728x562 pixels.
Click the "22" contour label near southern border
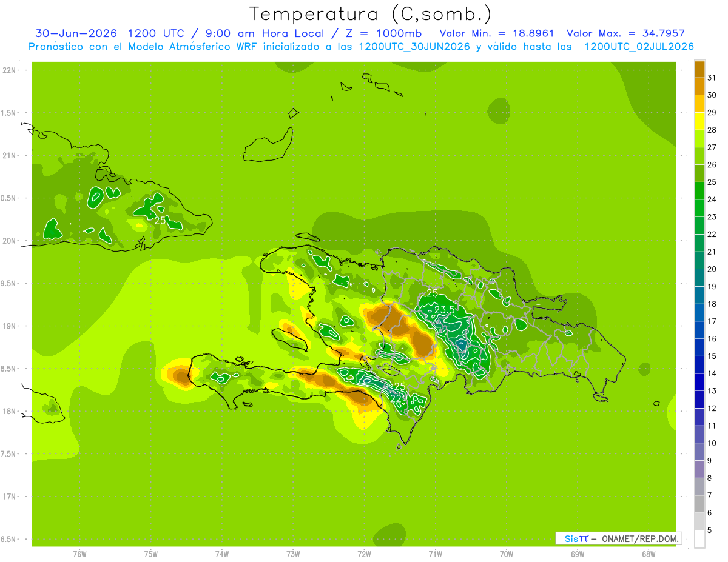pos(396,398)
